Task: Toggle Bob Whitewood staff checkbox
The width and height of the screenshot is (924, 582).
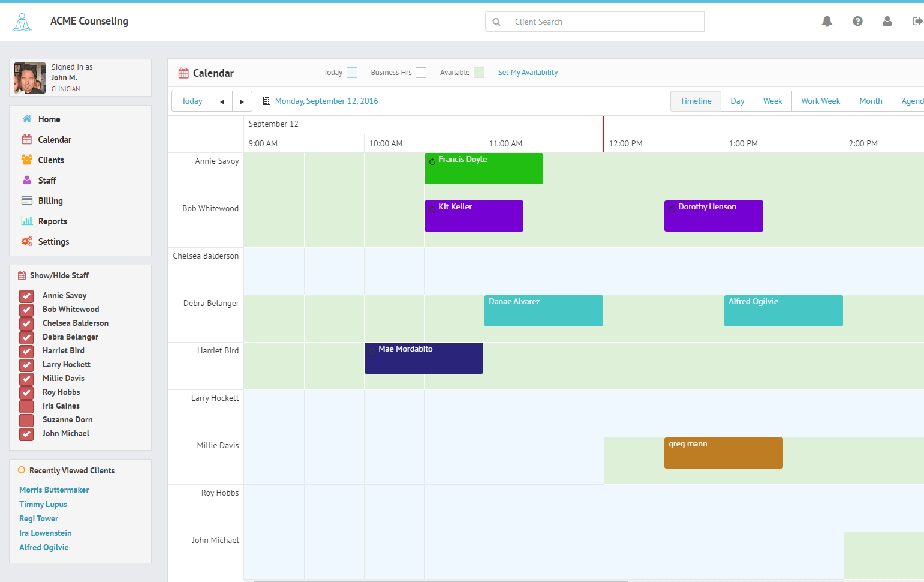Action: click(26, 310)
